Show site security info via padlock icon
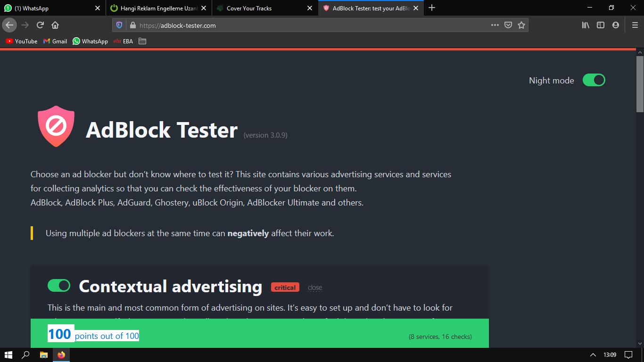Image resolution: width=644 pixels, height=362 pixels. click(x=132, y=25)
